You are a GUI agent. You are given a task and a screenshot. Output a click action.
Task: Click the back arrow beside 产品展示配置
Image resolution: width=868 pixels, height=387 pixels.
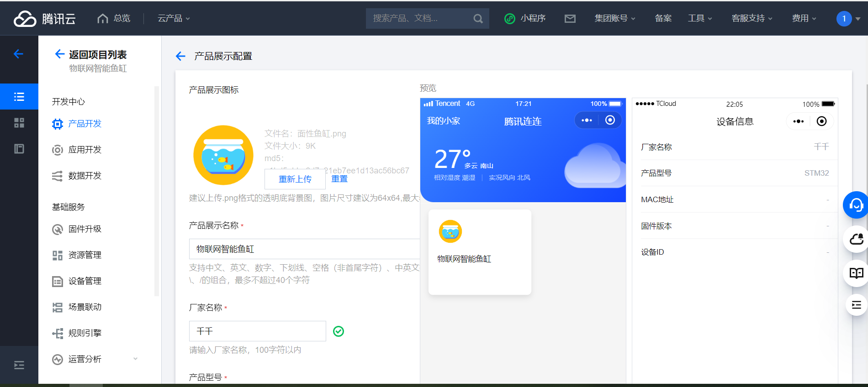coord(180,56)
